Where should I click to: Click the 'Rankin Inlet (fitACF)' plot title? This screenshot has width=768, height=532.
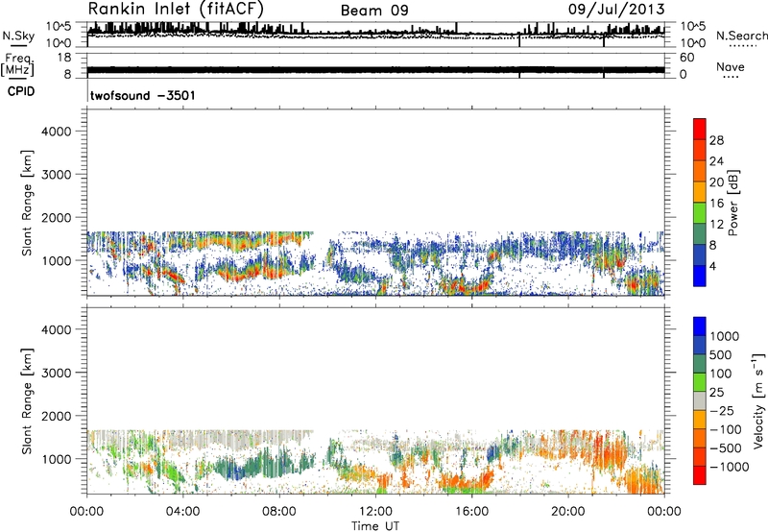176,9
